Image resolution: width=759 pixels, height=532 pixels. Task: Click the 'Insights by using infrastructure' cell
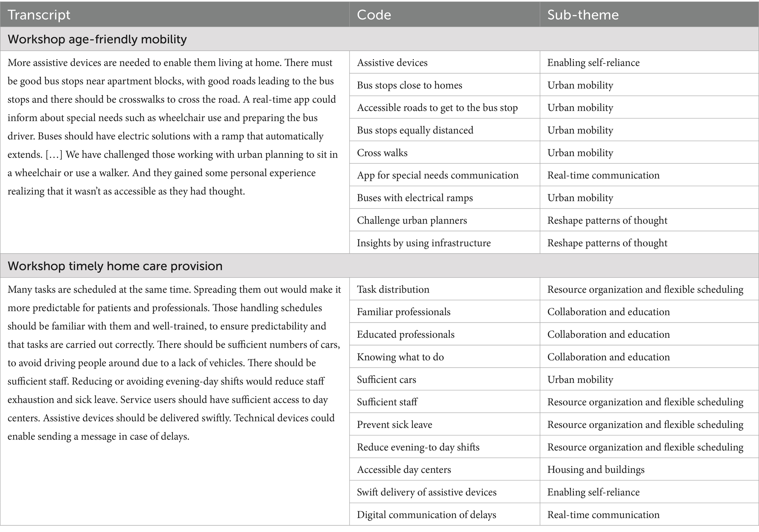(x=424, y=243)
